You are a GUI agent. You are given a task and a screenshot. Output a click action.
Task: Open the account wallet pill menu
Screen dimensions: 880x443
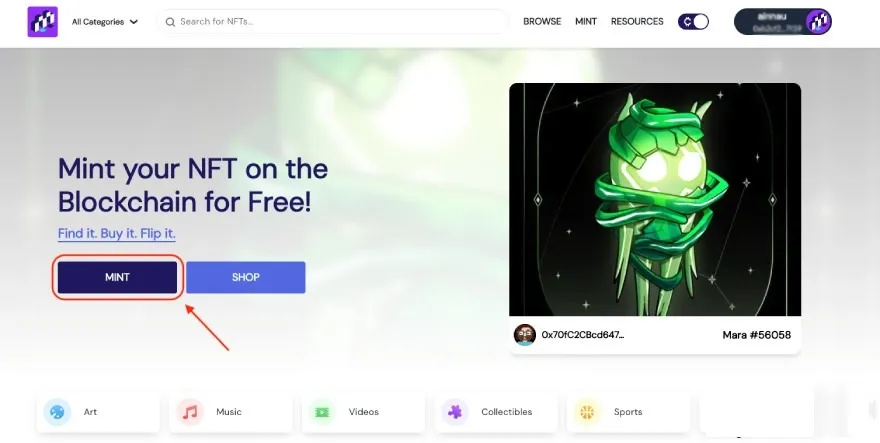(x=783, y=22)
